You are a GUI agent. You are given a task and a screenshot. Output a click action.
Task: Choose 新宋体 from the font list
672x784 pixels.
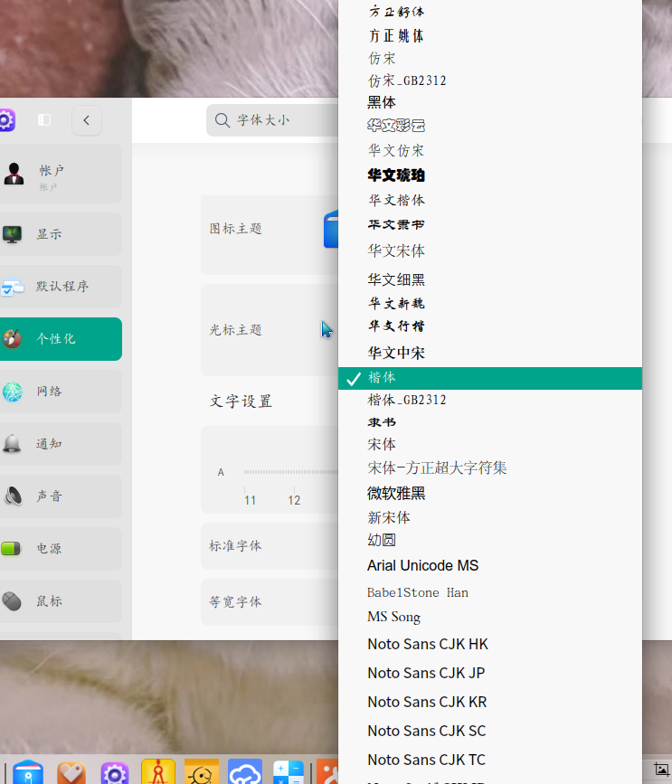point(490,518)
